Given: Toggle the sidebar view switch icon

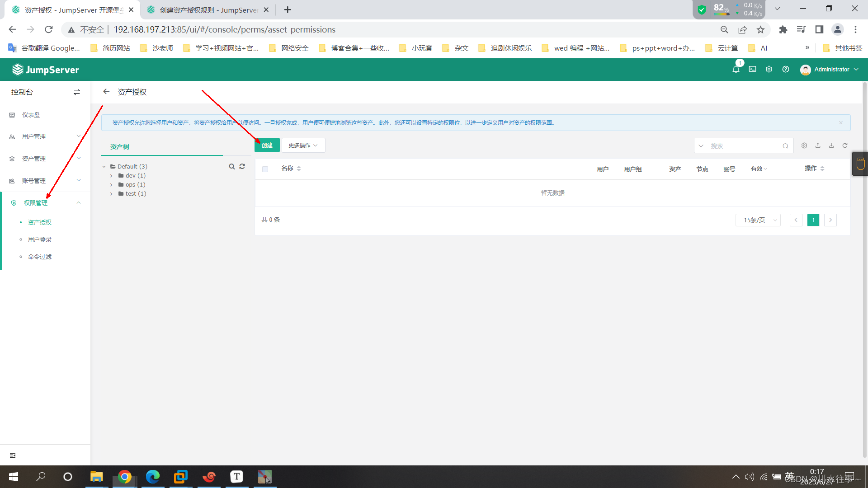Looking at the screenshot, I should [x=77, y=92].
